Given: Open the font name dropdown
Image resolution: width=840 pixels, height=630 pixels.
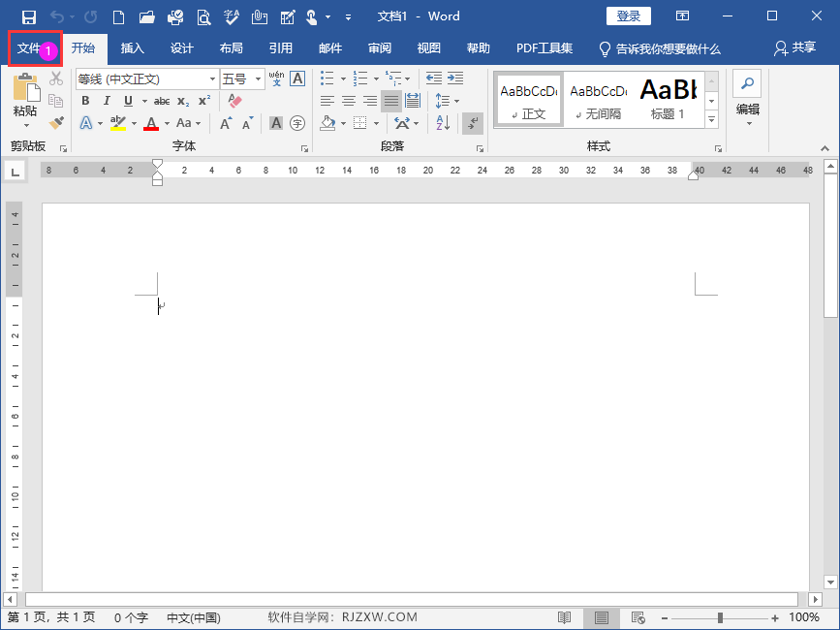Looking at the screenshot, I should point(213,79).
